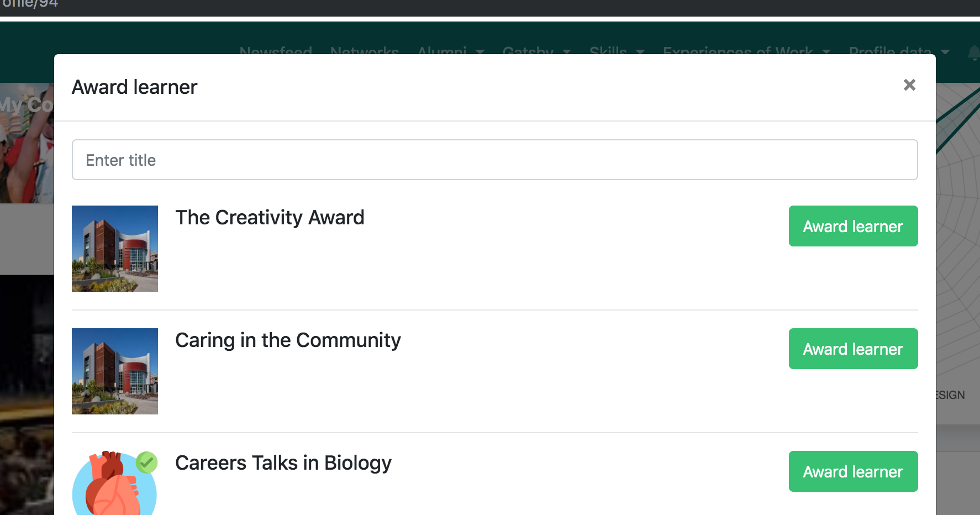The image size is (980, 515).
Task: Expand the Gatsby dropdown
Action: click(x=536, y=51)
